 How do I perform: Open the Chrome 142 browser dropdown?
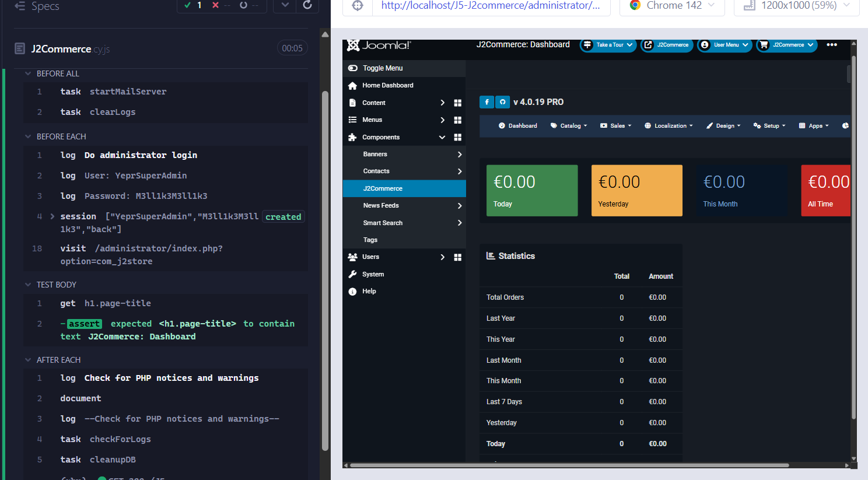(672, 5)
